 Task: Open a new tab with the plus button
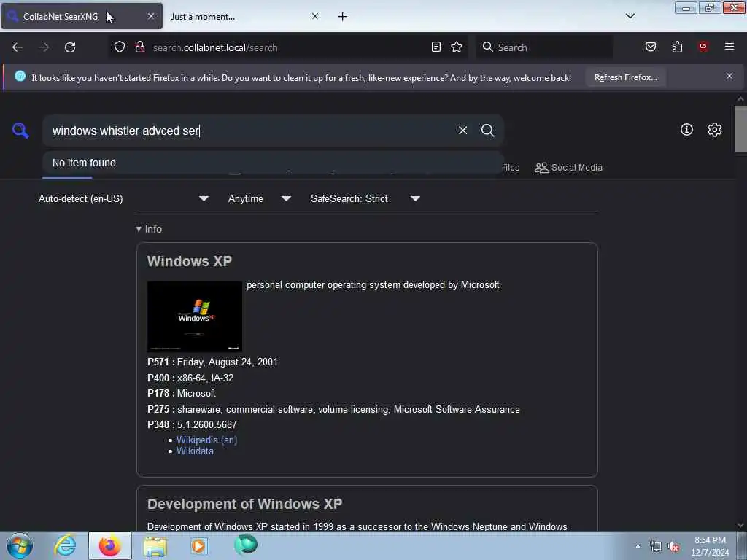click(343, 17)
